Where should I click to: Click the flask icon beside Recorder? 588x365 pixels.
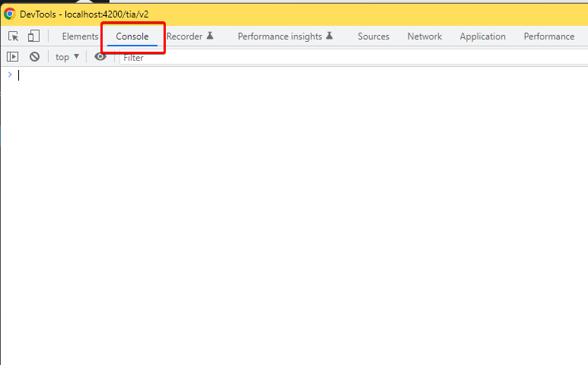[210, 36]
